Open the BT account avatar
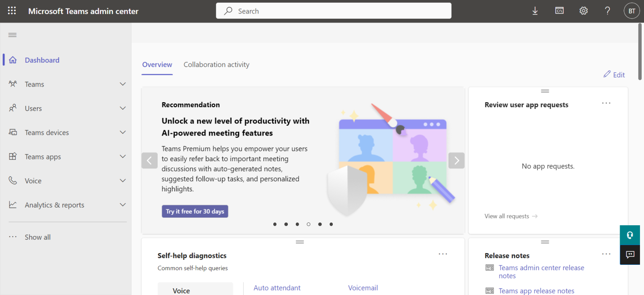The width and height of the screenshot is (644, 295). pyautogui.click(x=632, y=11)
